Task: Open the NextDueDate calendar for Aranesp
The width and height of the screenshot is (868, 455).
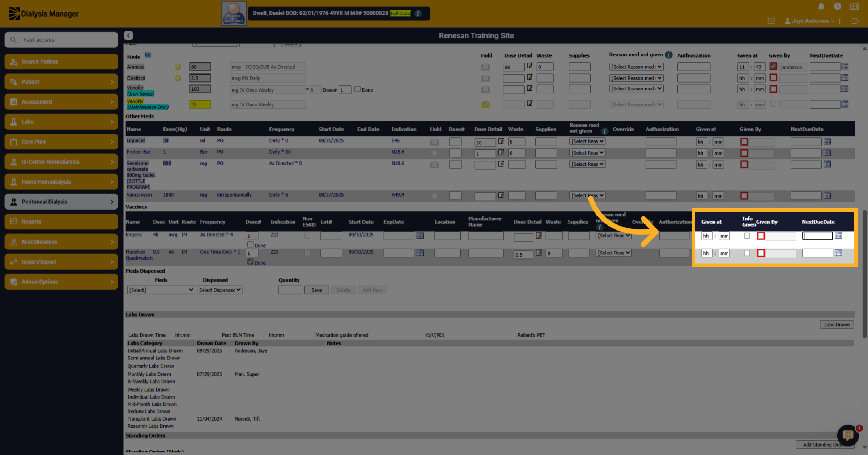Action: tap(844, 66)
